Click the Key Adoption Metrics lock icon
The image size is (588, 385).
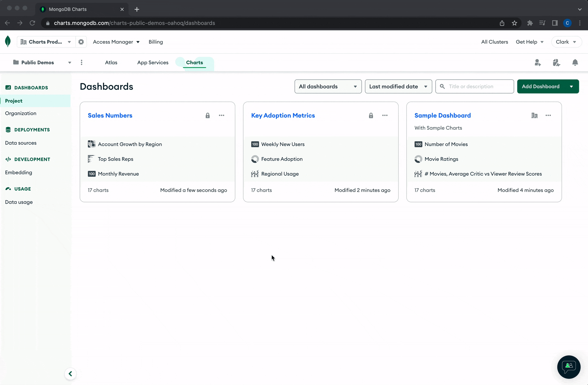click(x=371, y=115)
